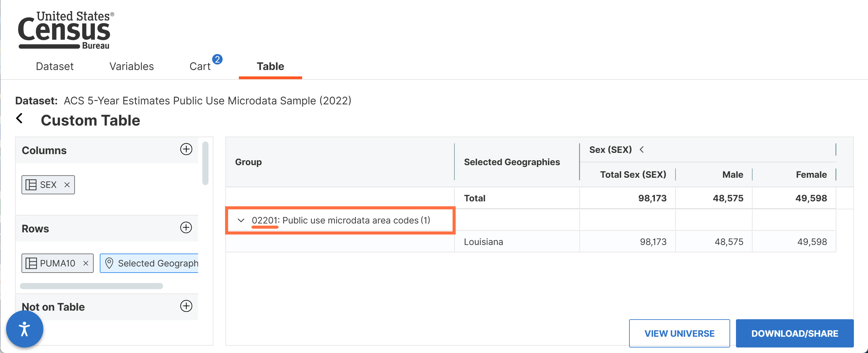
Task: Click the plus icon for Not on Table
Action: [x=186, y=306]
